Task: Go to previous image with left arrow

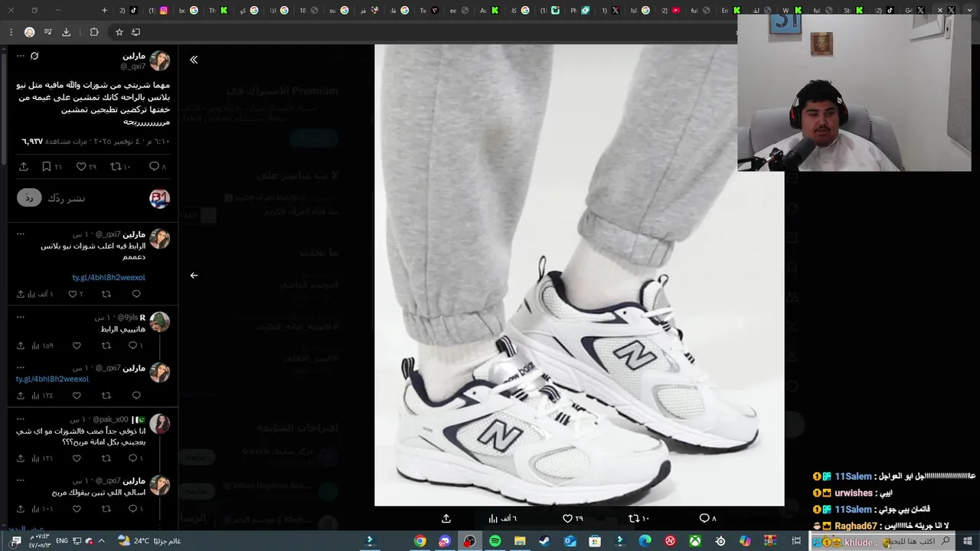Action: click(x=194, y=275)
